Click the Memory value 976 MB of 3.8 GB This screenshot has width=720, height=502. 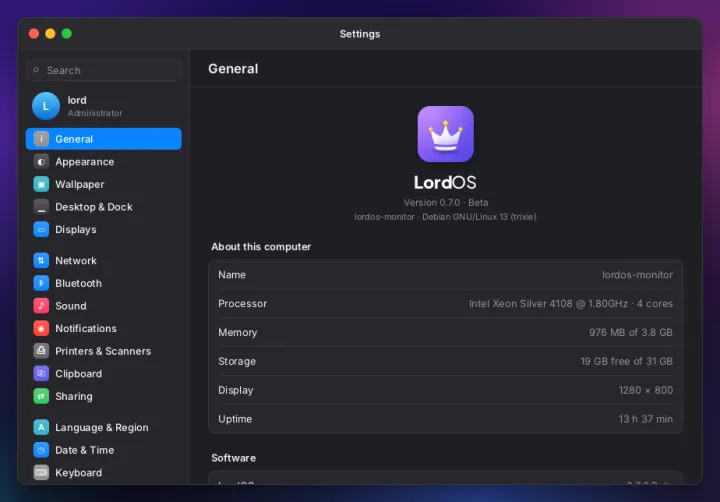(x=631, y=332)
